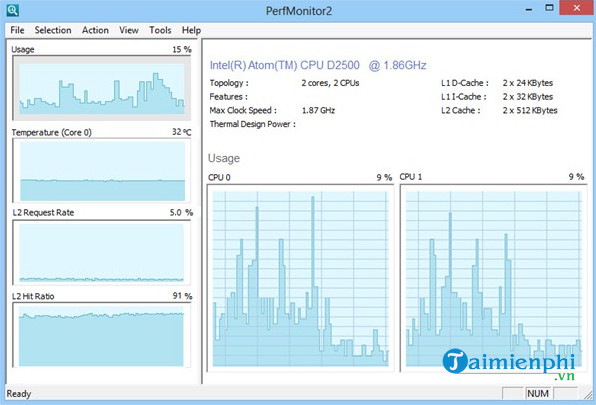Click the 'Ready' status bar text
Viewport: 596px width, 405px height.
19,394
